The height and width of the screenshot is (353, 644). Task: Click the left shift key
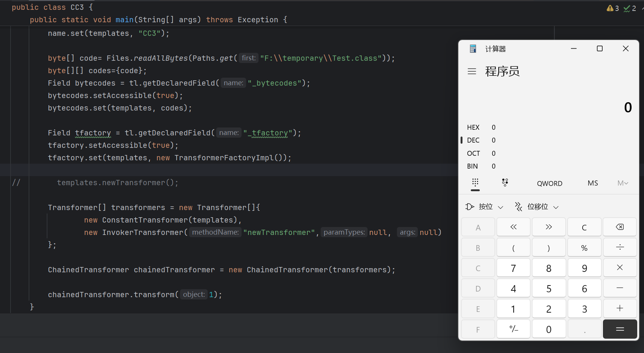[513, 227]
